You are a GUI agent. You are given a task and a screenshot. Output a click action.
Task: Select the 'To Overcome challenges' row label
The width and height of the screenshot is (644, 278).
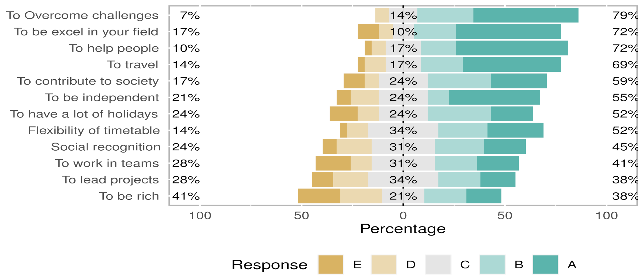82,15
